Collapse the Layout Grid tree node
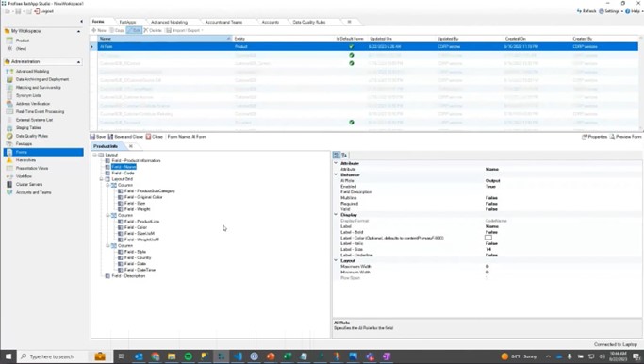This screenshot has height=364, width=644. point(102,179)
